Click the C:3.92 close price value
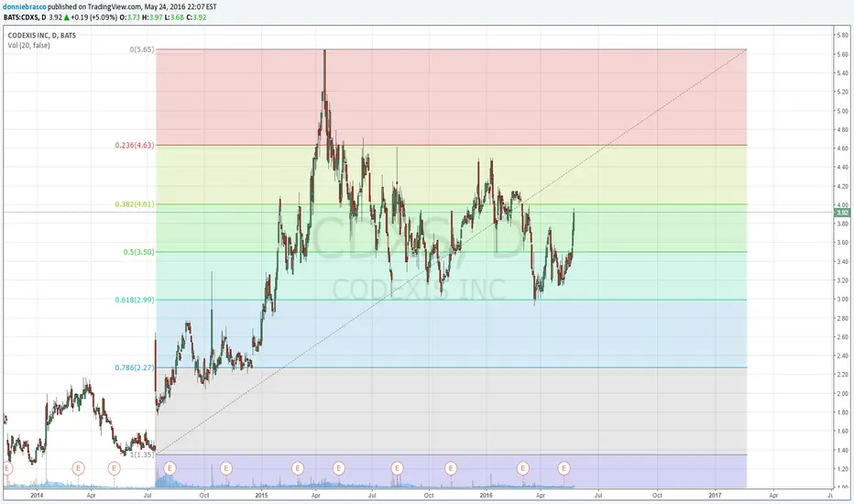This screenshot has height=504, width=854. [196, 16]
